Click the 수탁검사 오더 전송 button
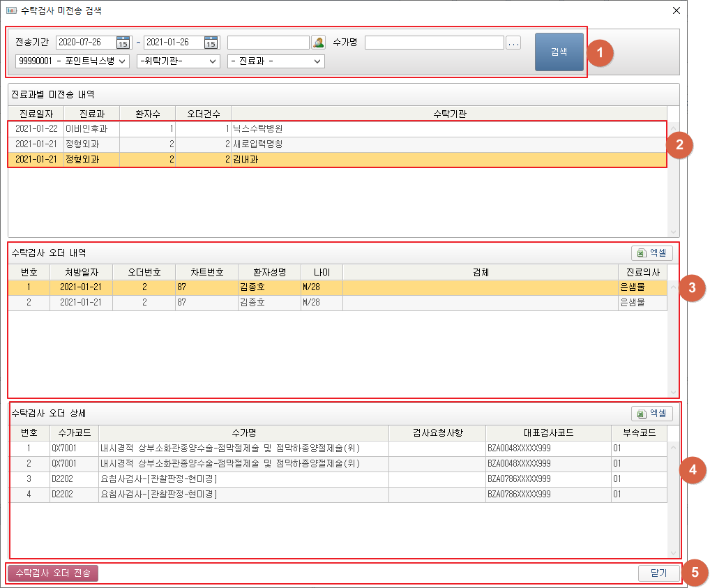This screenshot has height=588, width=710. coord(53,573)
